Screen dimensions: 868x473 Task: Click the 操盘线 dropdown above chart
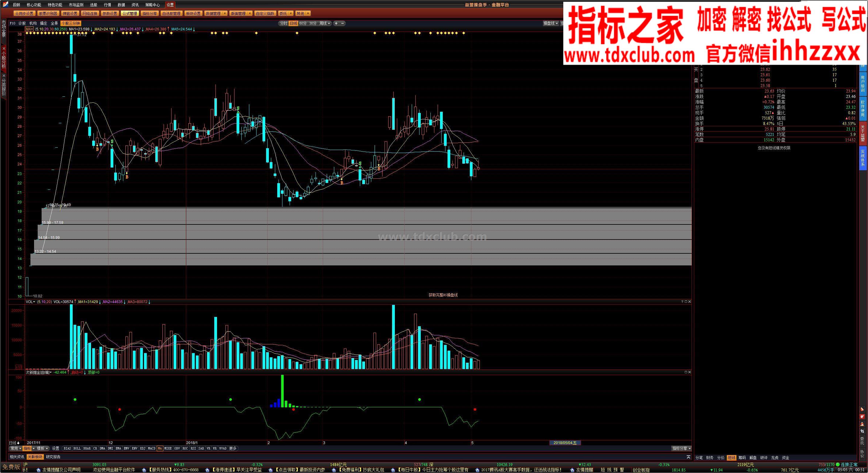click(551, 23)
